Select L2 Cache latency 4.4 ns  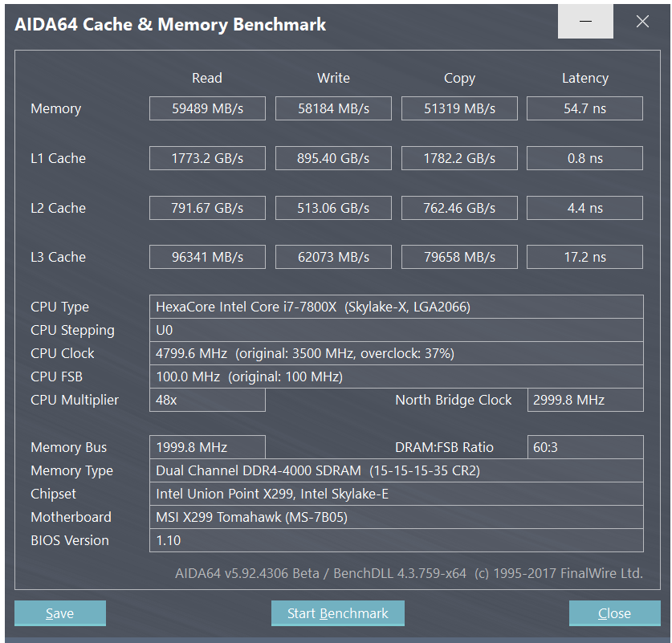point(585,208)
